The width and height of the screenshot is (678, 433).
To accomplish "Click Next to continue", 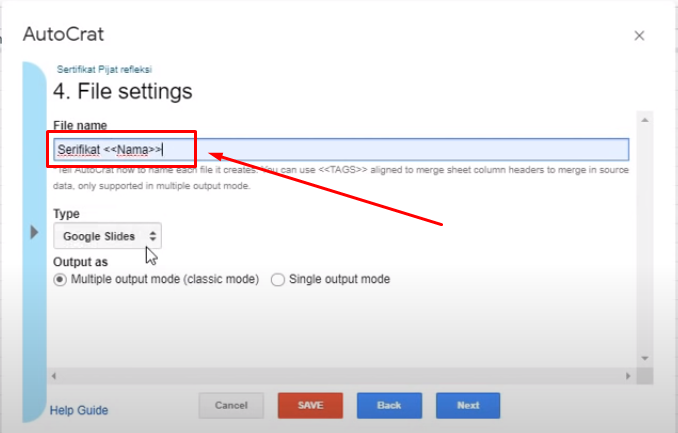I will (468, 405).
